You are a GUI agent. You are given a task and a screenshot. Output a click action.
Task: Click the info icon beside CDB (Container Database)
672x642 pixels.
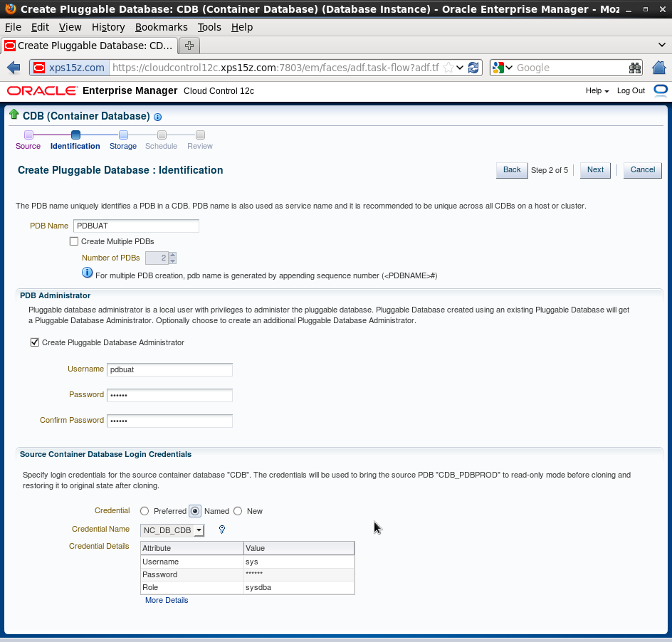point(158,117)
